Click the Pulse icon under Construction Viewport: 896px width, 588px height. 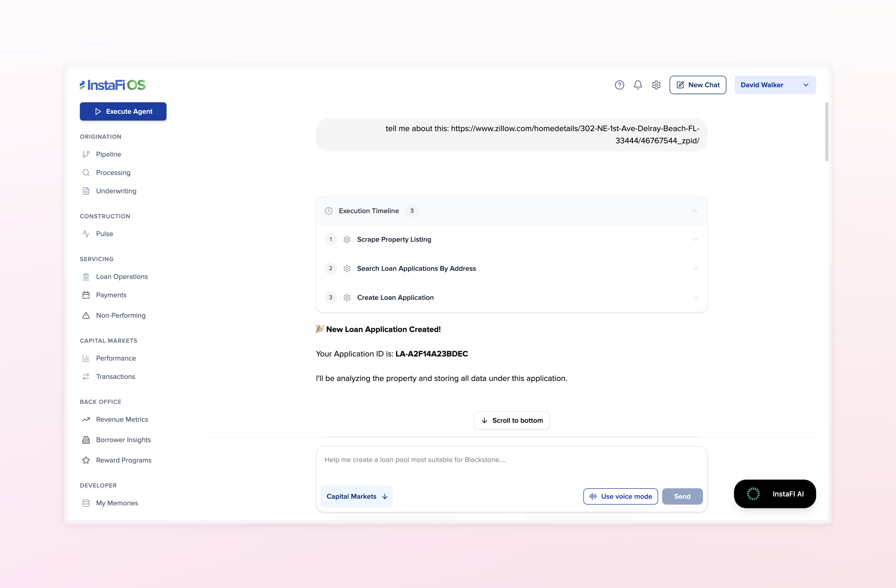[x=86, y=233]
